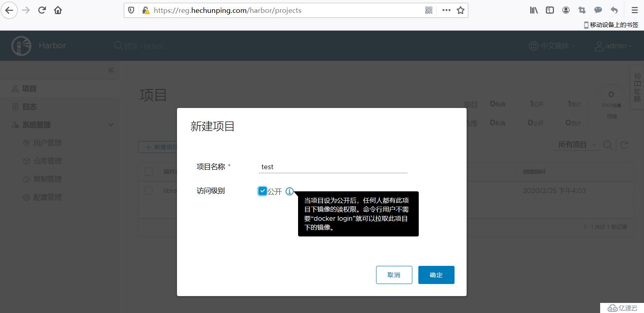The image size is (644, 313).
Task: Reload the page with the refresh icon
Action: point(42,10)
